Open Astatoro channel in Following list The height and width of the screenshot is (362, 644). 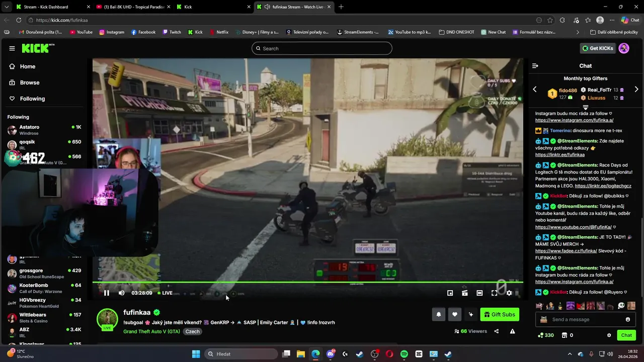(44, 130)
